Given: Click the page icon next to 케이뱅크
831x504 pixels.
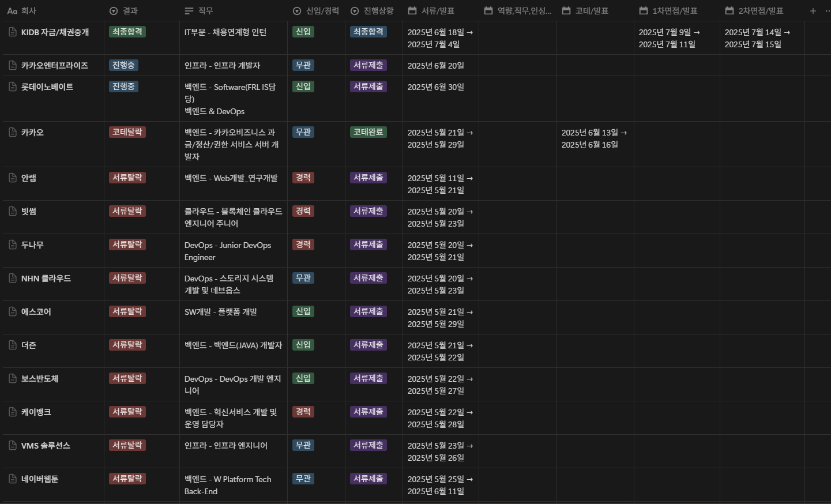Looking at the screenshot, I should click(x=13, y=412).
